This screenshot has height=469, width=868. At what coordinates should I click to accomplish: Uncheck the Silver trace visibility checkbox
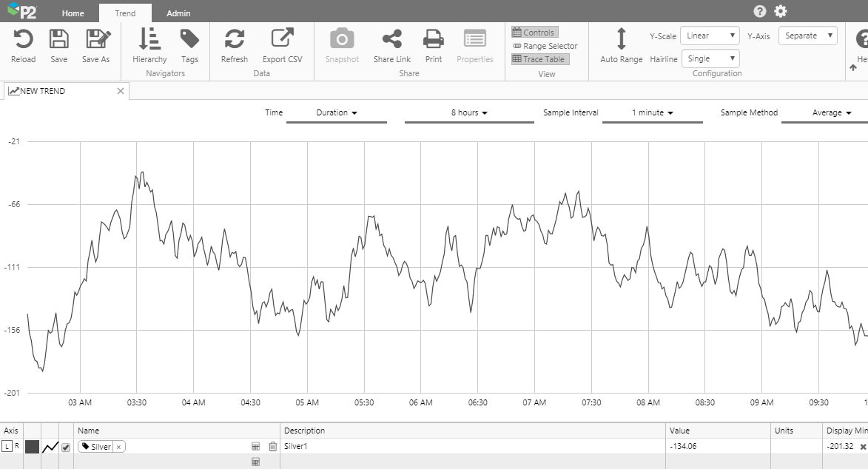tap(66, 448)
